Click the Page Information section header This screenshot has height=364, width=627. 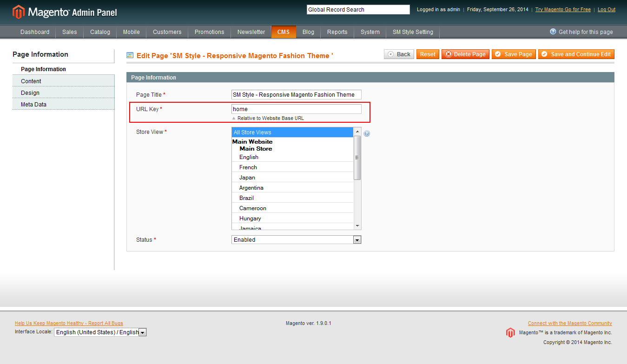(370, 78)
